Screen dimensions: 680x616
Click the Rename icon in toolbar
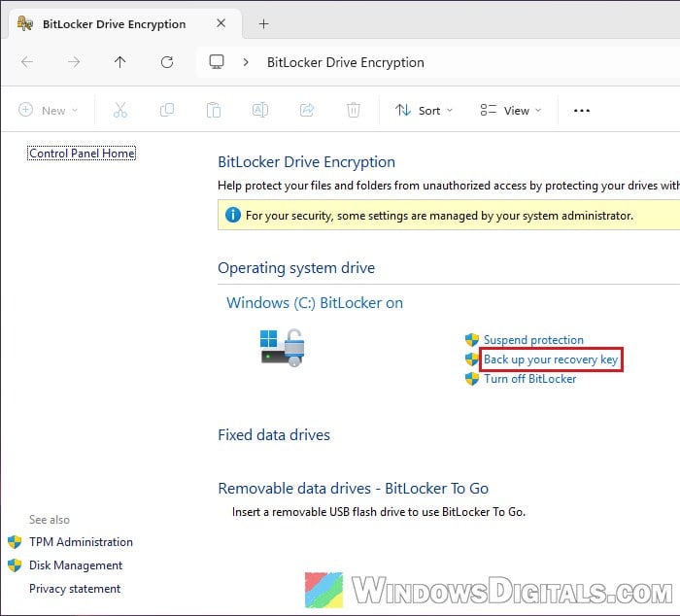click(259, 110)
